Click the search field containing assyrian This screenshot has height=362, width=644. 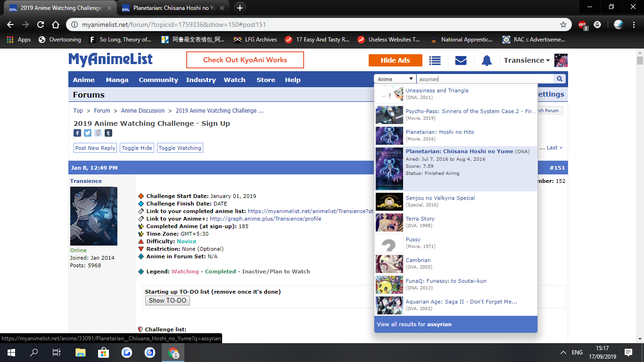(486, 79)
